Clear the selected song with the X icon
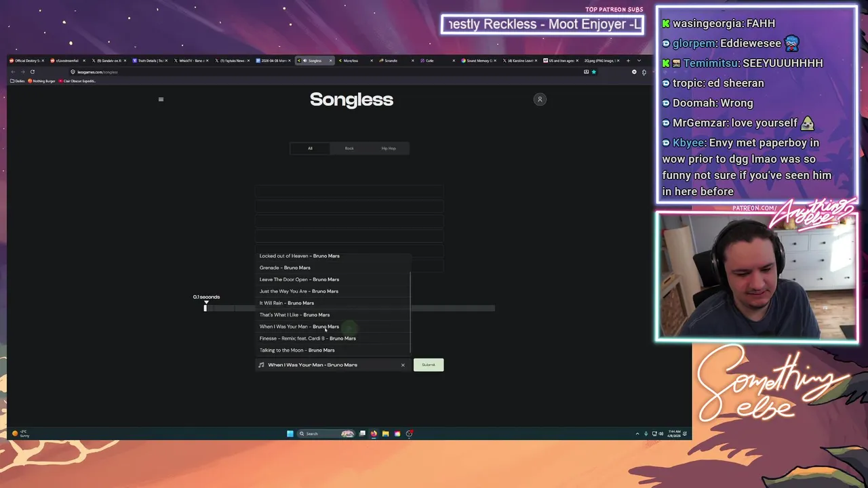 (x=403, y=365)
